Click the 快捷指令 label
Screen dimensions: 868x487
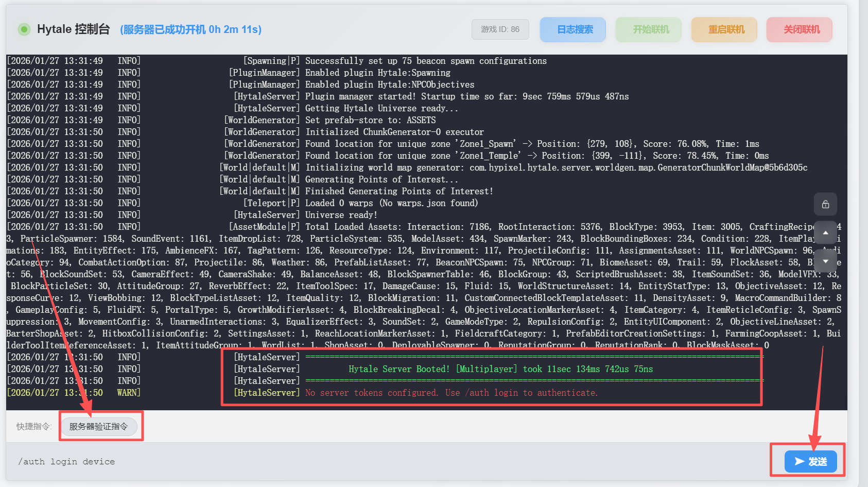(34, 426)
